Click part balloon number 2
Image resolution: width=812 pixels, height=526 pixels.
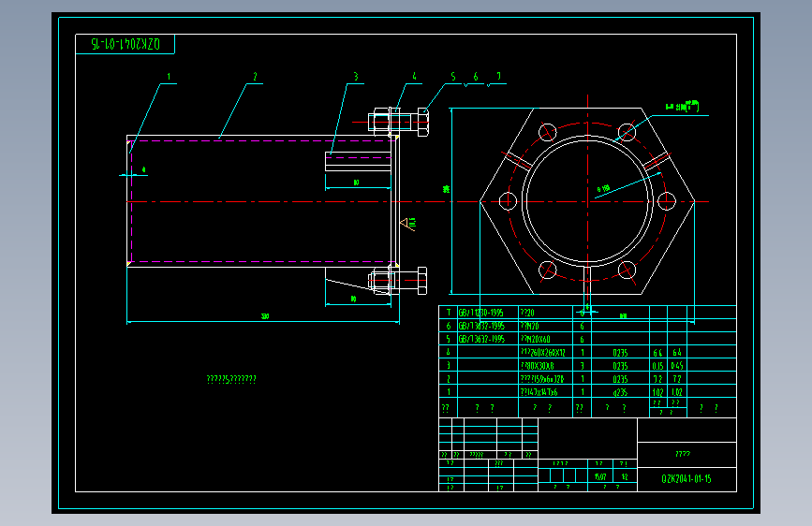[x=255, y=77]
